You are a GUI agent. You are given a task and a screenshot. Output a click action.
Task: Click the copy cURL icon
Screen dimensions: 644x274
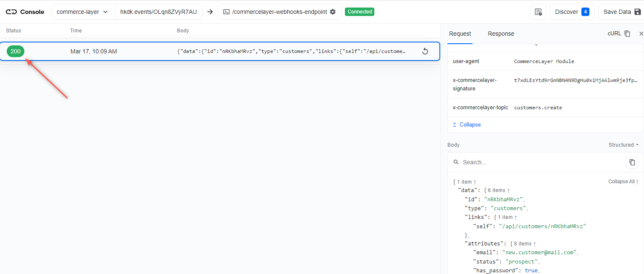tap(628, 33)
